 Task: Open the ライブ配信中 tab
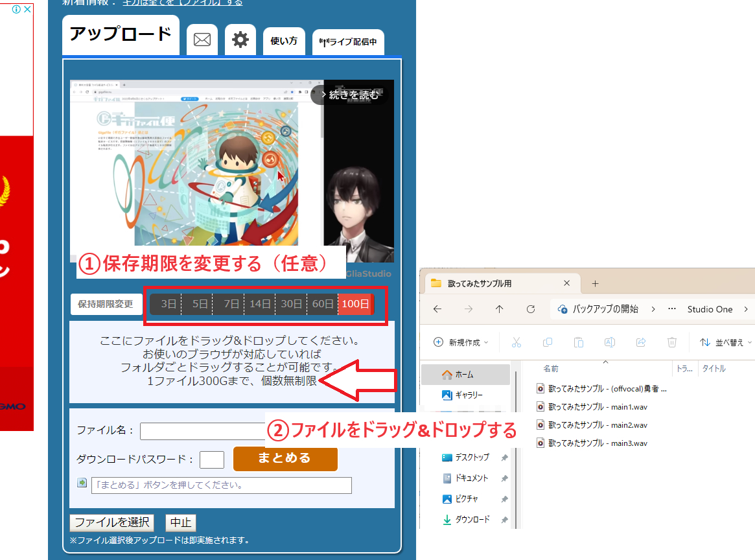[348, 42]
